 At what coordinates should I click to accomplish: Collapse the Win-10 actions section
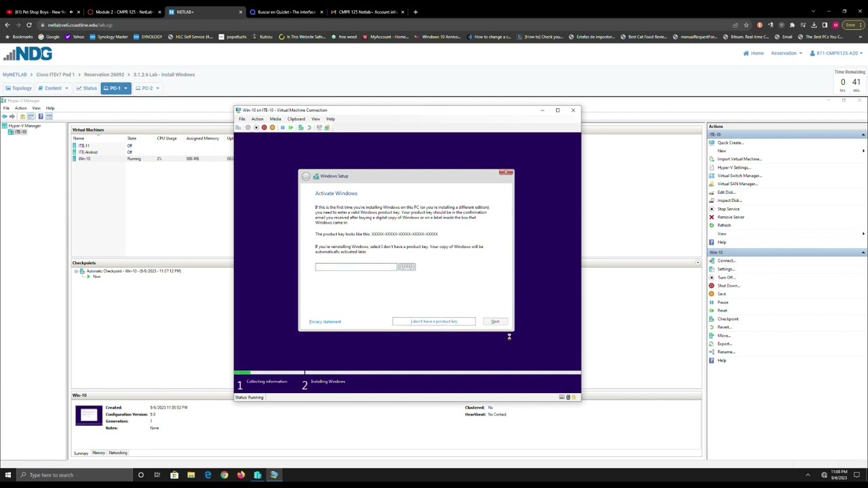[863, 252]
